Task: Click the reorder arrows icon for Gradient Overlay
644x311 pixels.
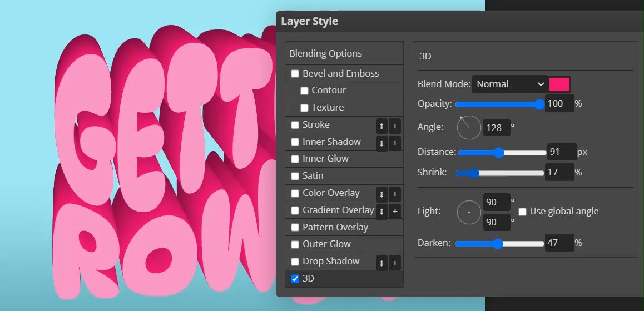Action: point(382,212)
